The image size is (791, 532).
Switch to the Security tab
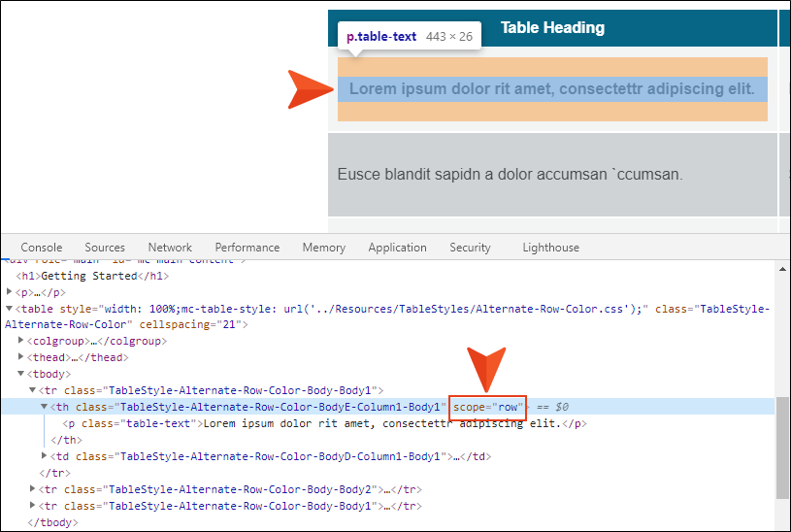470,248
